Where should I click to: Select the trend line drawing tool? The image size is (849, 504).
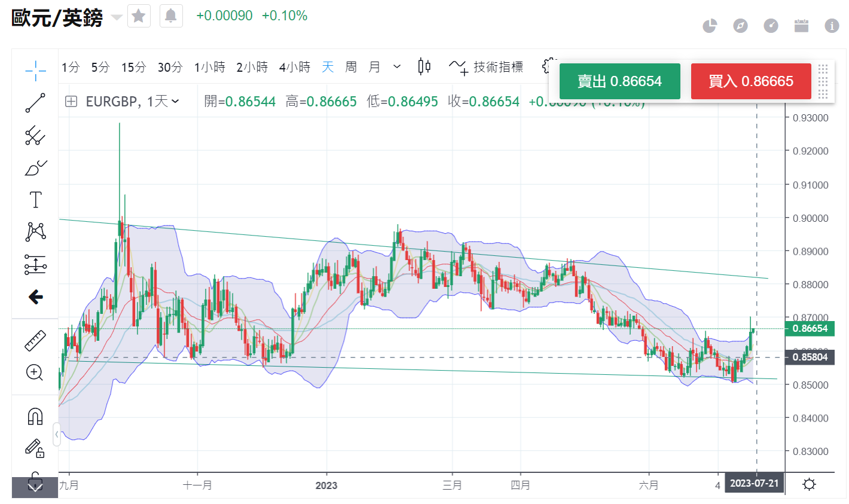pos(35,103)
